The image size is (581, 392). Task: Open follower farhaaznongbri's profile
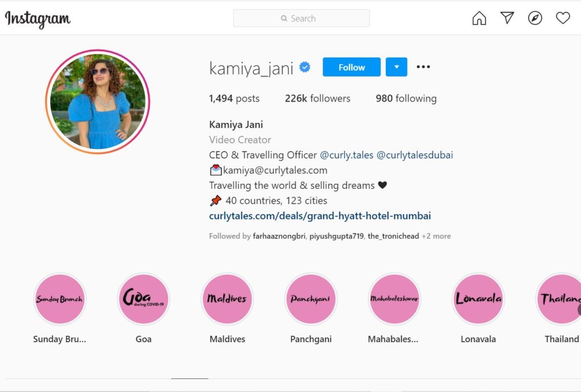point(279,236)
